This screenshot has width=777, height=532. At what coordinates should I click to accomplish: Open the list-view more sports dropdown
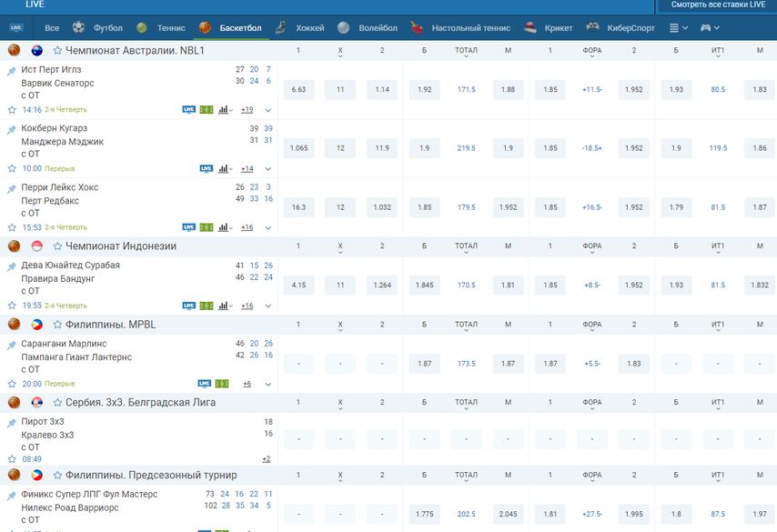(678, 28)
